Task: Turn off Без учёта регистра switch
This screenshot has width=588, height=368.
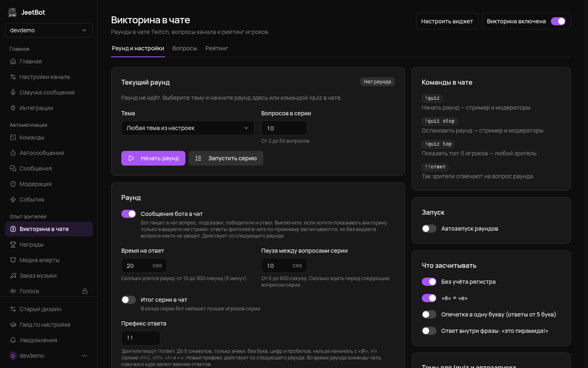Action: click(429, 282)
